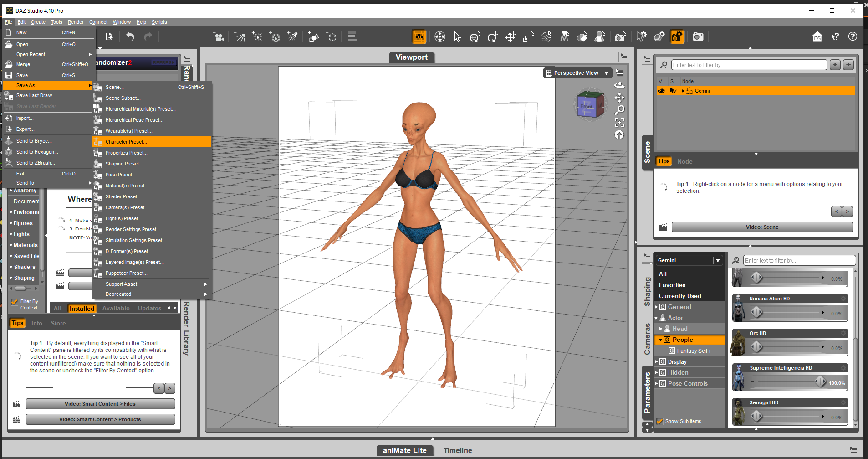Click the pan camera icon beside viewport
The height and width of the screenshot is (459, 868).
click(x=619, y=98)
